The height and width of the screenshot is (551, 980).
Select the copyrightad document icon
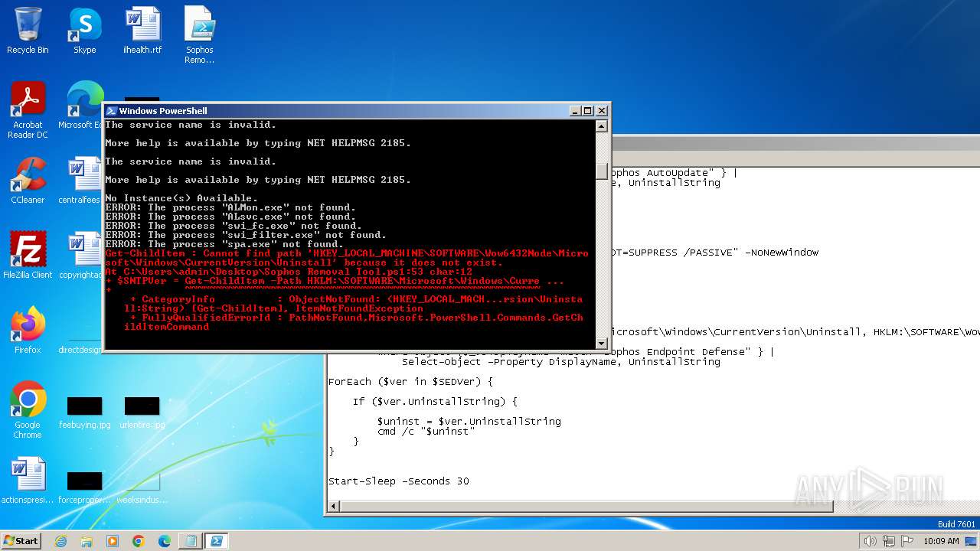pyautogui.click(x=81, y=256)
